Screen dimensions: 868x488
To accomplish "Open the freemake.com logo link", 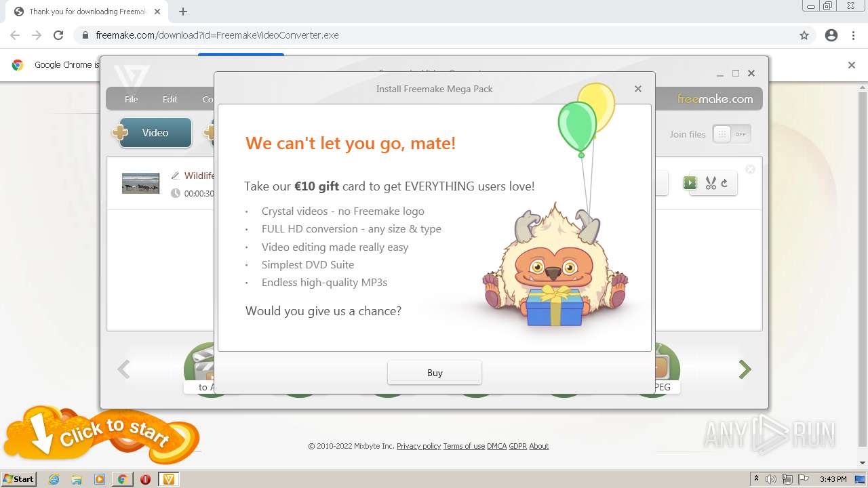I will pos(715,99).
